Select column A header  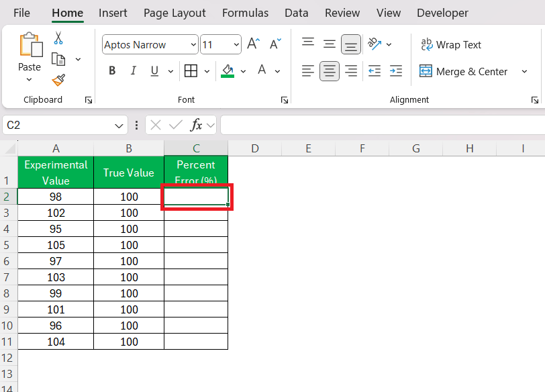coord(56,148)
